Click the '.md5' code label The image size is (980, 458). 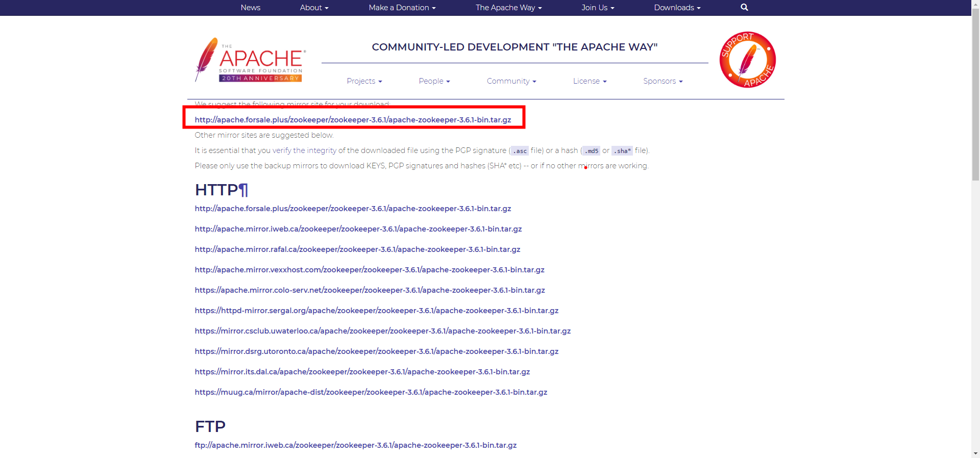(592, 151)
